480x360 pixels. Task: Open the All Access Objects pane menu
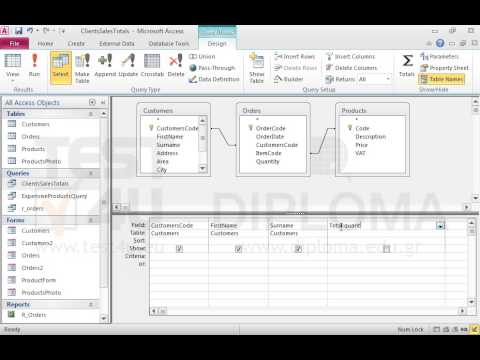92,102
